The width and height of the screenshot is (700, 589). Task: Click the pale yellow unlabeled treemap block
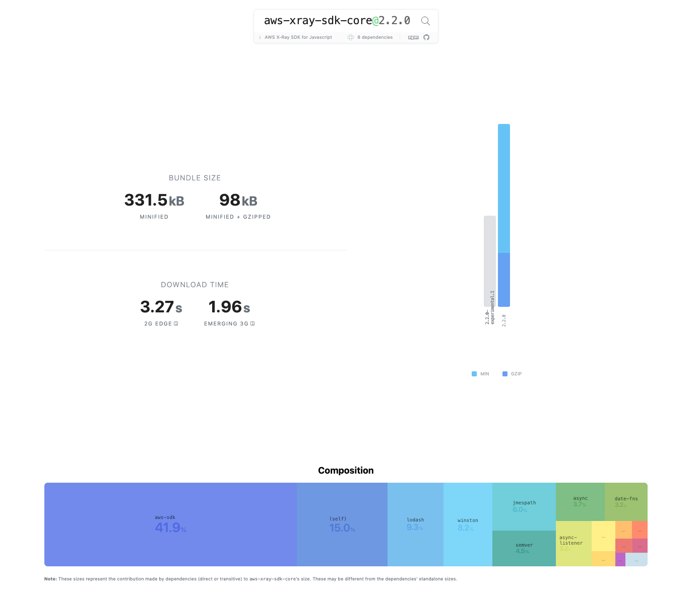(x=603, y=536)
